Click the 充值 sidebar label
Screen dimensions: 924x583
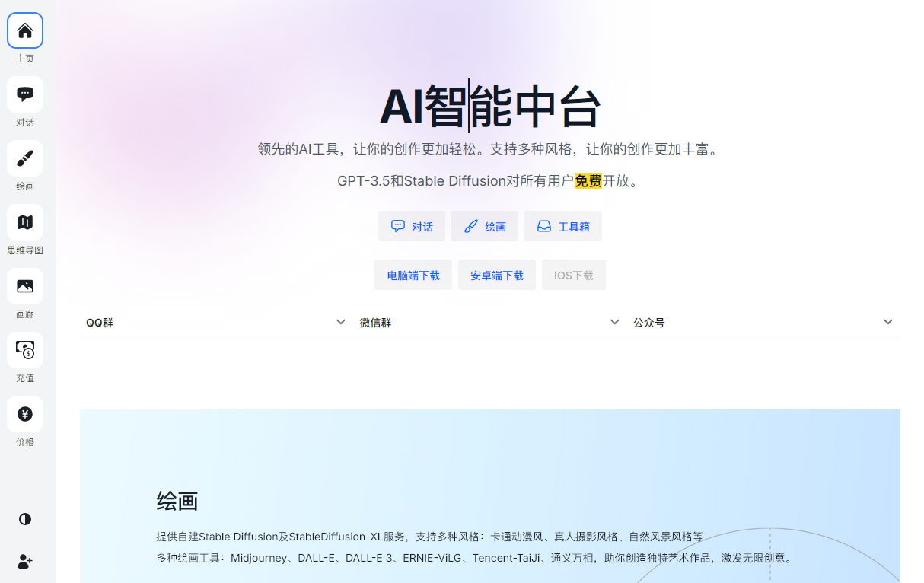(25, 378)
